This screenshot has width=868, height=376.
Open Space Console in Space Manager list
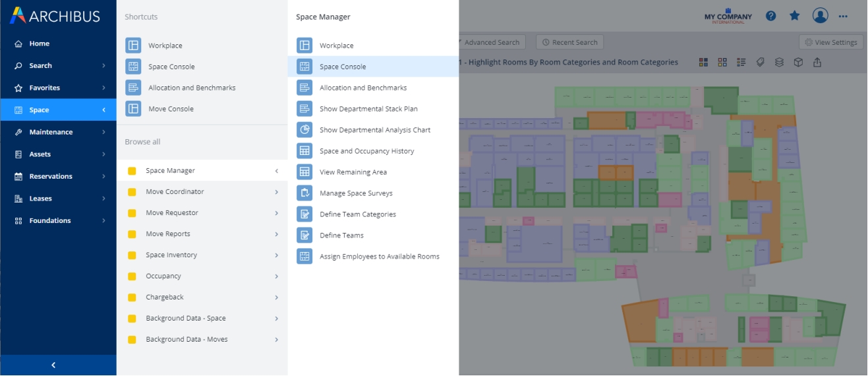click(343, 67)
